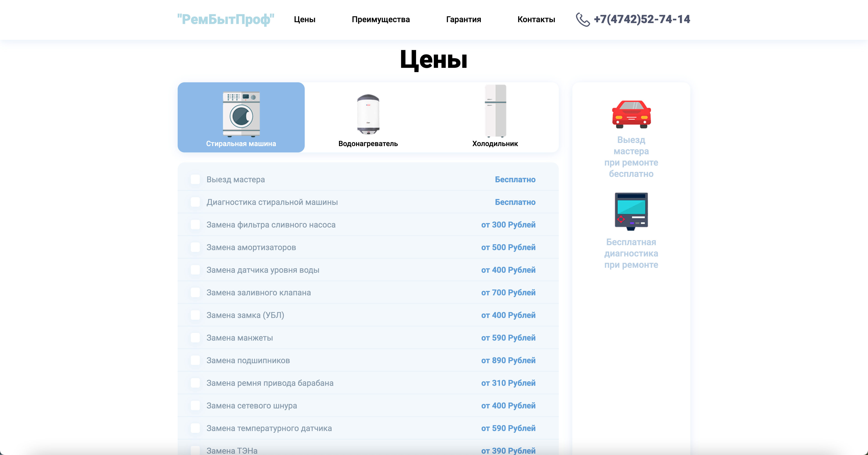Tick the Замена амортизаторов checkbox

(196, 247)
